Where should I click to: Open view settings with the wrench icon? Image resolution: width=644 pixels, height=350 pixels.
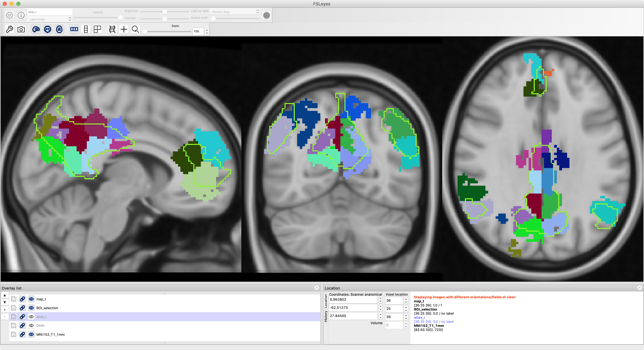coord(10,29)
